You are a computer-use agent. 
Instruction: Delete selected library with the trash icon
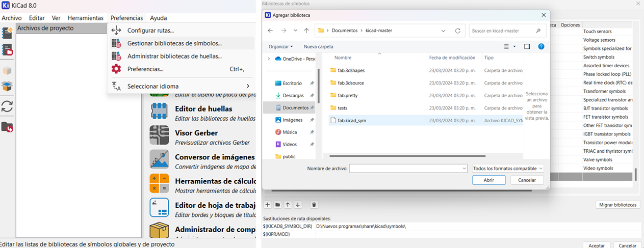coord(314,205)
